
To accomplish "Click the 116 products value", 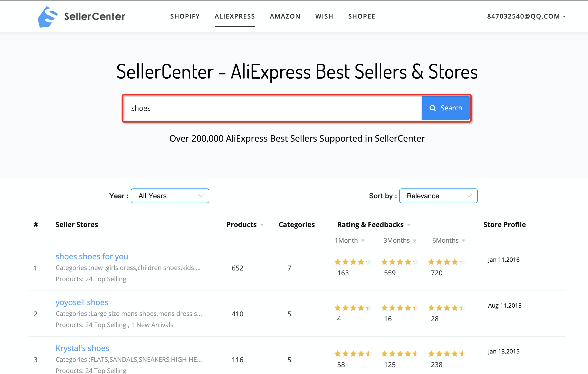I will (237, 360).
